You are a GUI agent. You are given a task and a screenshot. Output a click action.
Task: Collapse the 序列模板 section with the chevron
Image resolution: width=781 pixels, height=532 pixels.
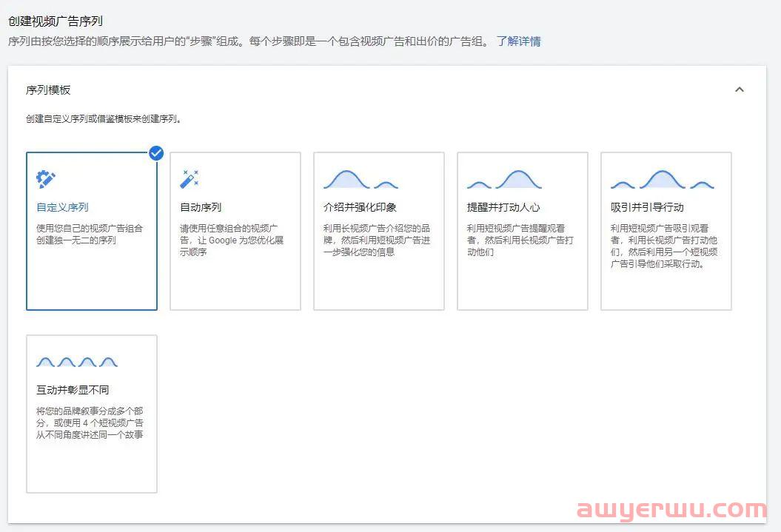(x=739, y=90)
